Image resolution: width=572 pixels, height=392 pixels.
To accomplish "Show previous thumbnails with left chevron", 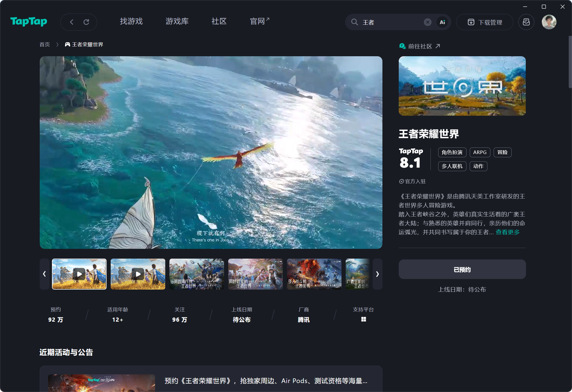I will coord(44,274).
